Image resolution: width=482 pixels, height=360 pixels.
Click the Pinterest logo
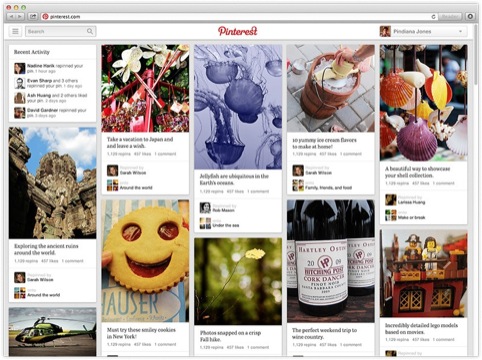point(238,31)
